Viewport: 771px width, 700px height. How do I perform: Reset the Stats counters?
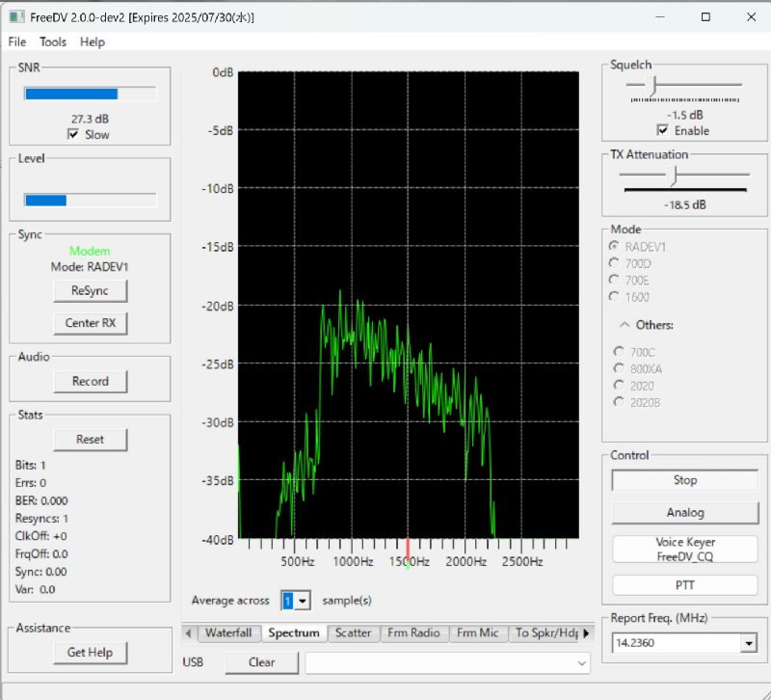(x=90, y=440)
